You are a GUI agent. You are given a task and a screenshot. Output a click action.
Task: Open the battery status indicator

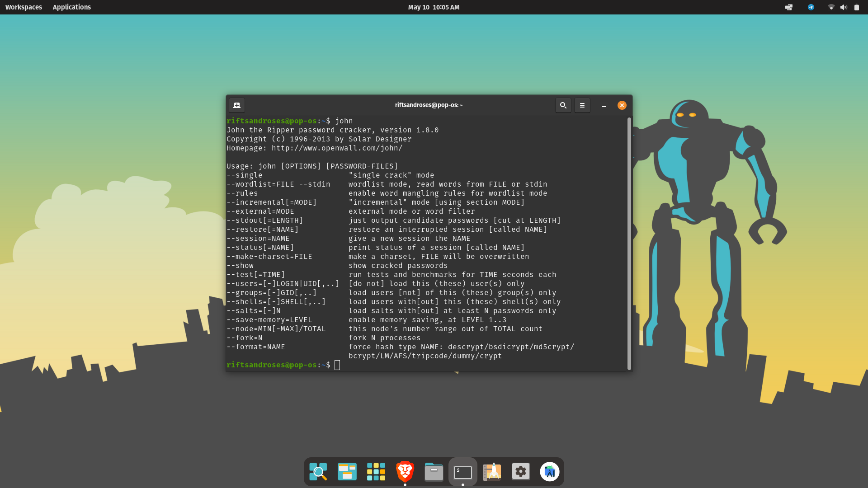point(856,7)
